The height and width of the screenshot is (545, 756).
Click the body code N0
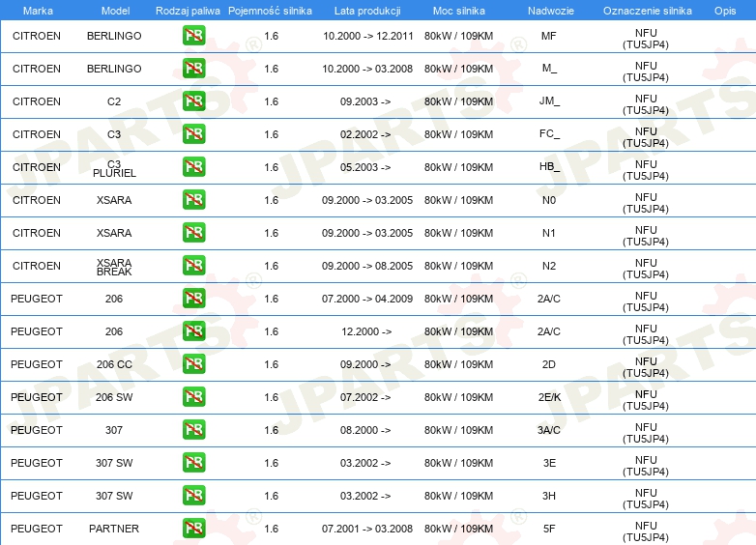549,200
